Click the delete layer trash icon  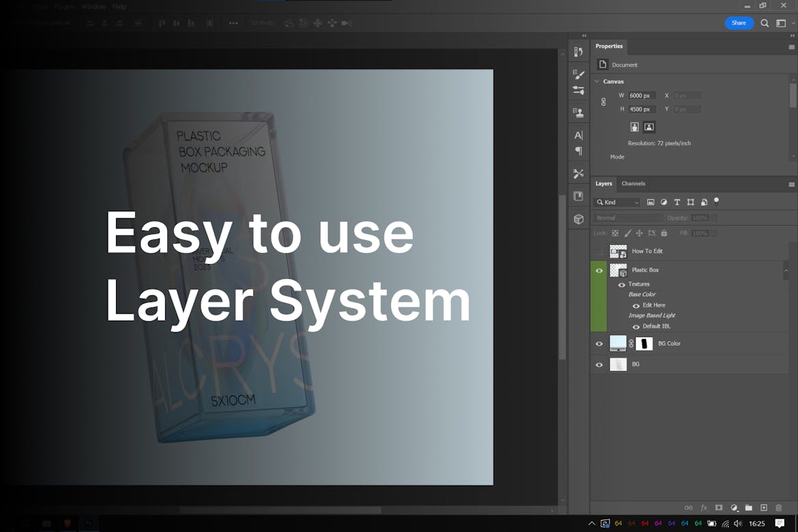tap(779, 508)
